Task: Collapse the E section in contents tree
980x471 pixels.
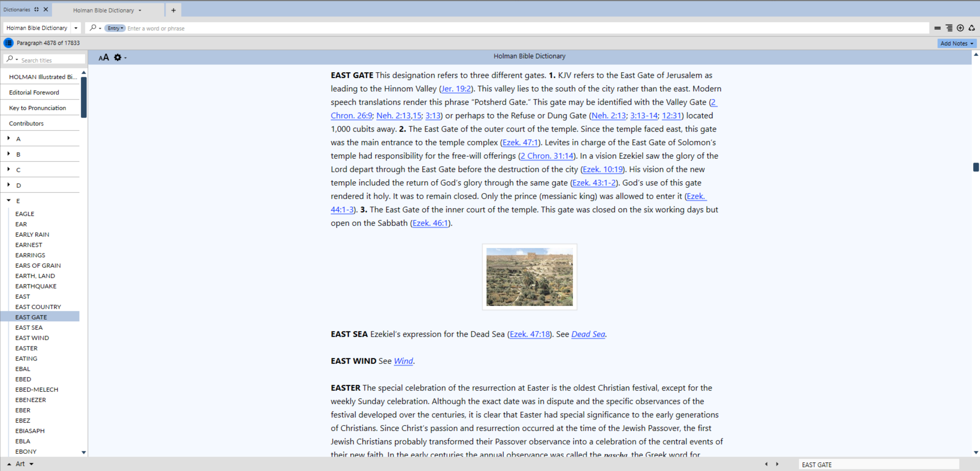Action: click(x=9, y=201)
